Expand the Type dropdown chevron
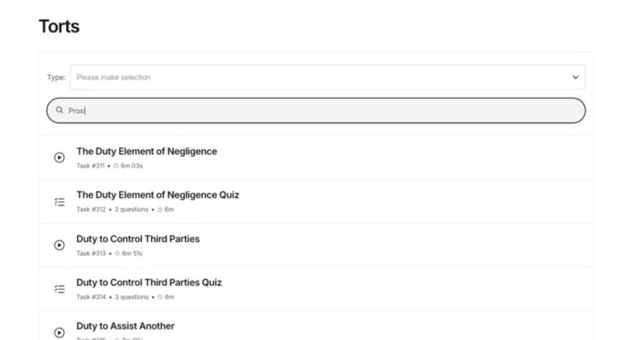 pyautogui.click(x=575, y=77)
